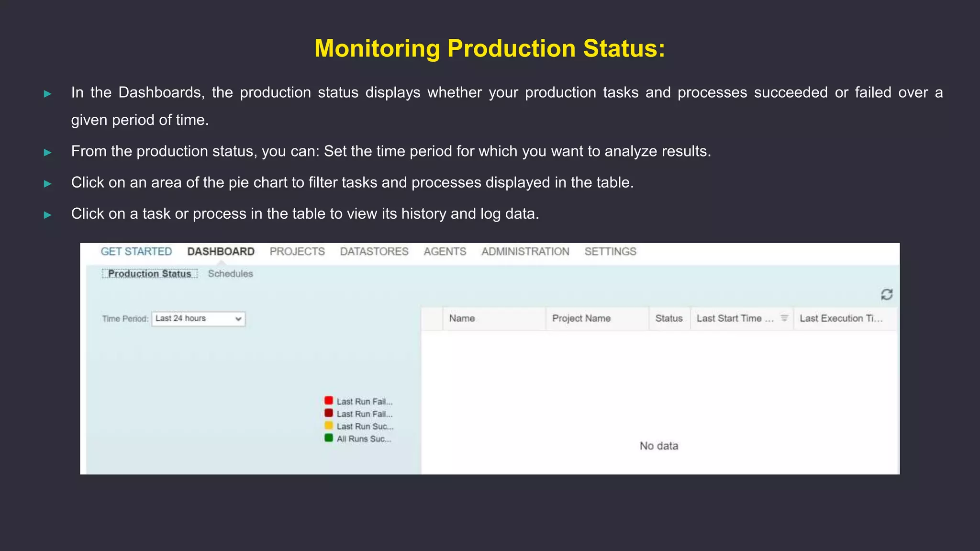Open the ADMINISTRATION tab
The image size is (980, 551).
pyautogui.click(x=525, y=252)
